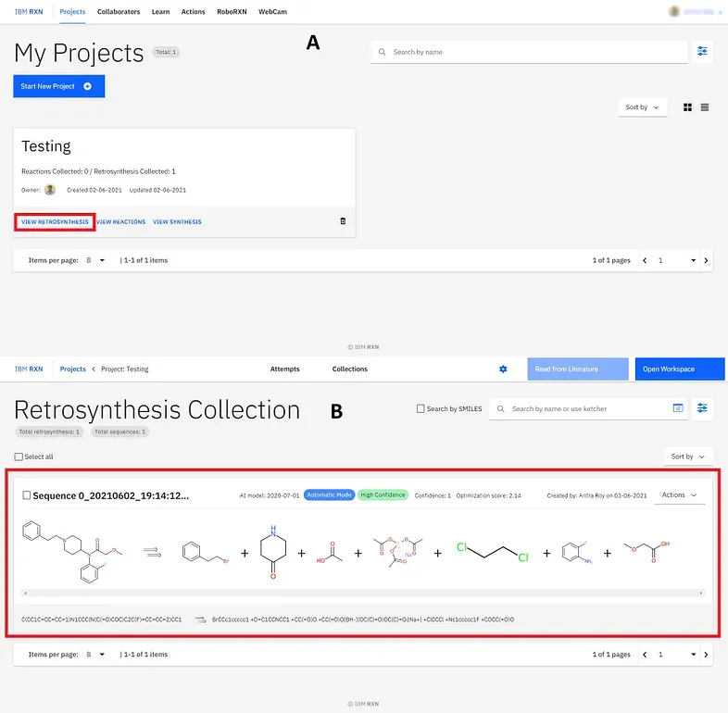Open the Collaborators menu item

click(x=119, y=12)
